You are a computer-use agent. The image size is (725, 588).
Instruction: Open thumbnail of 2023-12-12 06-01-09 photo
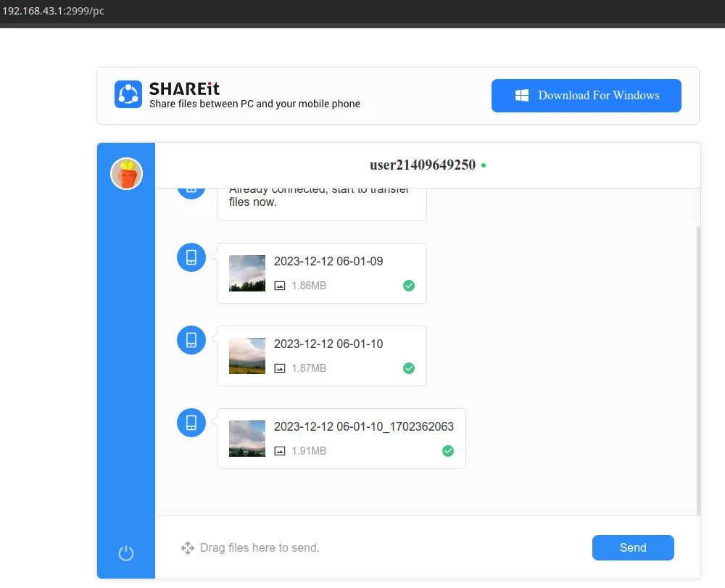[247, 273]
